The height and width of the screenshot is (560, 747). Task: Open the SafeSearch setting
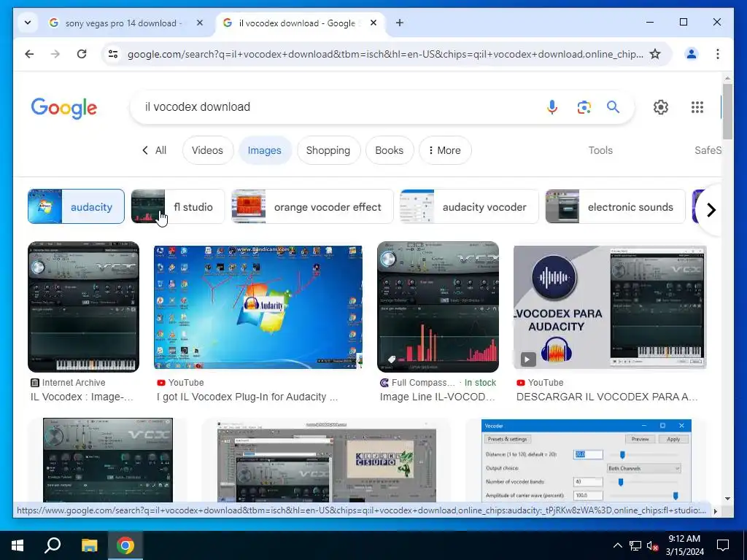tap(708, 150)
